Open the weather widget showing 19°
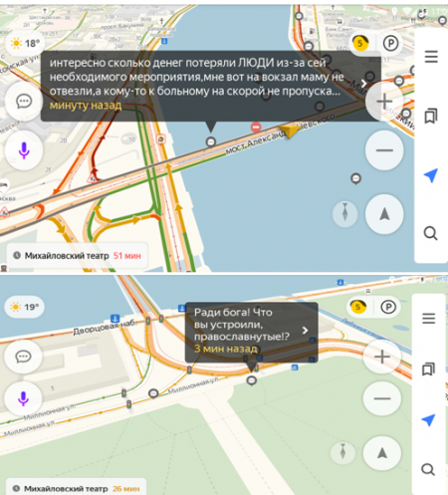The height and width of the screenshot is (495, 448). 25,307
